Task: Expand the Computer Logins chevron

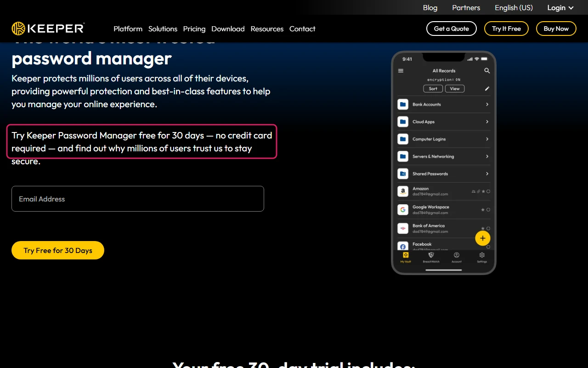Action: coord(487,139)
